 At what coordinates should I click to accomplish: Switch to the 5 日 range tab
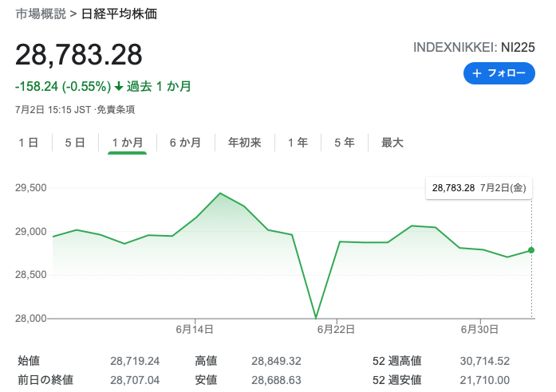[x=75, y=143]
